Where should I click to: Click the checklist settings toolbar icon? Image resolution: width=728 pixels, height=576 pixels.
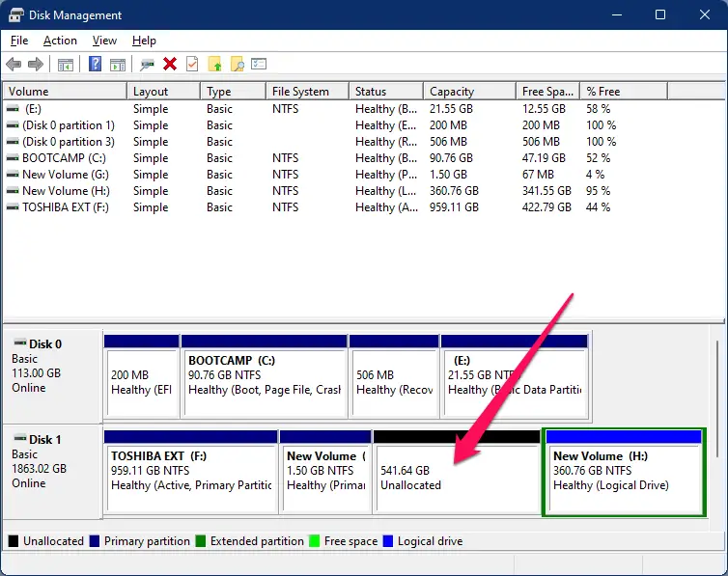259,65
